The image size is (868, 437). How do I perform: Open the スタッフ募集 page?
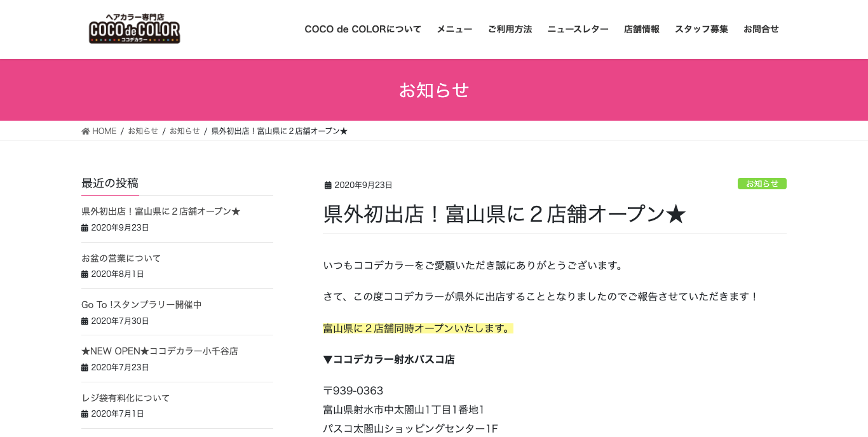coord(702,29)
